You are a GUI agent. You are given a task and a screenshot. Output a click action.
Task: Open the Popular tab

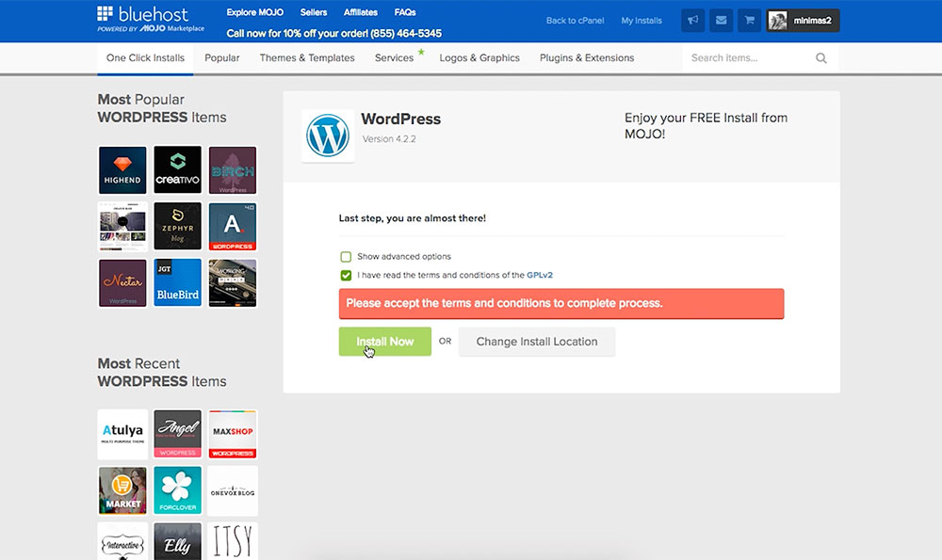221,58
